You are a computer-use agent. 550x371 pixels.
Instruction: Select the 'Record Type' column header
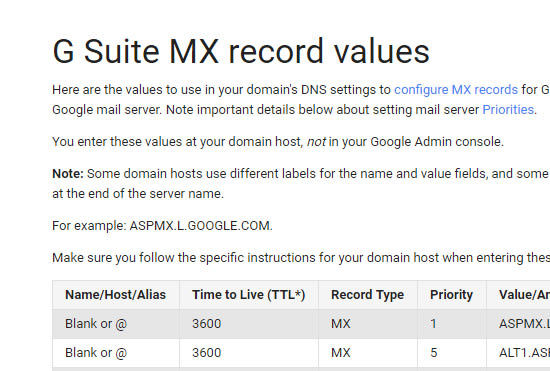(367, 295)
